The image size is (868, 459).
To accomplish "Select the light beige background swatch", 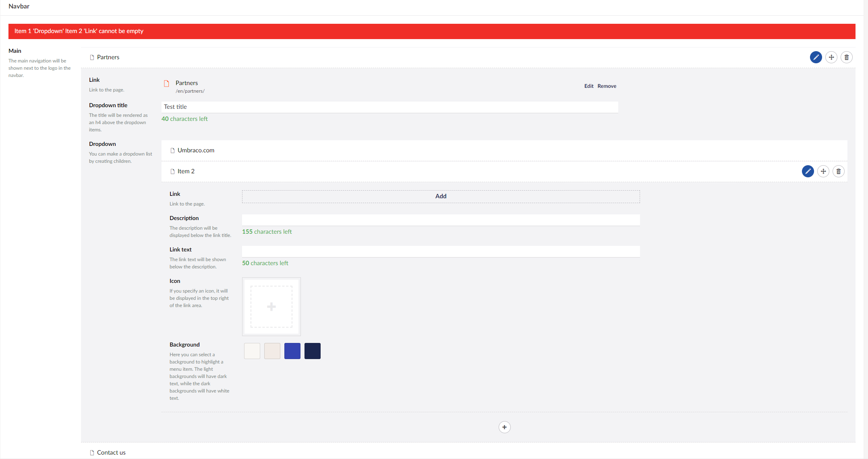I will click(272, 351).
